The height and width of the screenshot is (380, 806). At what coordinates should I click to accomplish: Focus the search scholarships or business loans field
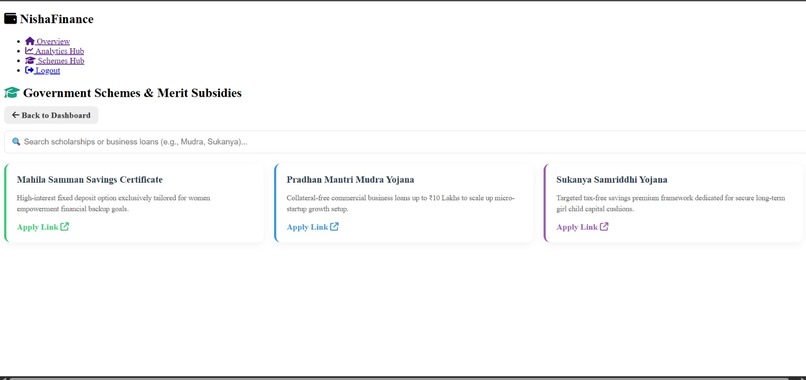[406, 142]
